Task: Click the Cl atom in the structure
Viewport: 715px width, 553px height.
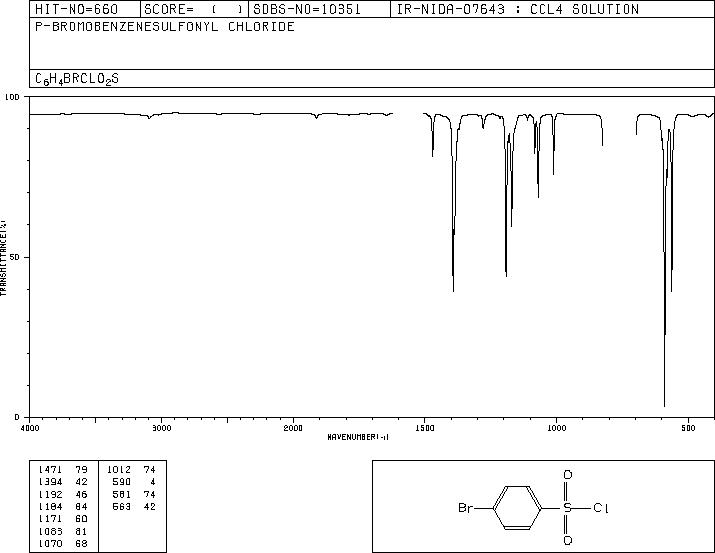Action: 601,507
